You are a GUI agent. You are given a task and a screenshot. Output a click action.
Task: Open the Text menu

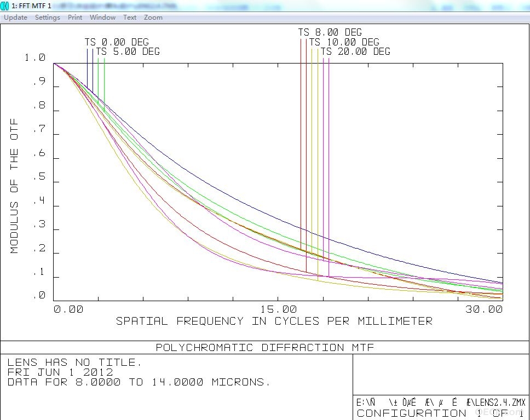(129, 17)
